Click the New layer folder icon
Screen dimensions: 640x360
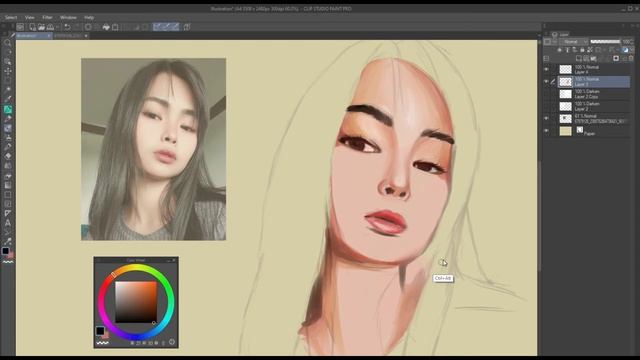tap(593, 58)
